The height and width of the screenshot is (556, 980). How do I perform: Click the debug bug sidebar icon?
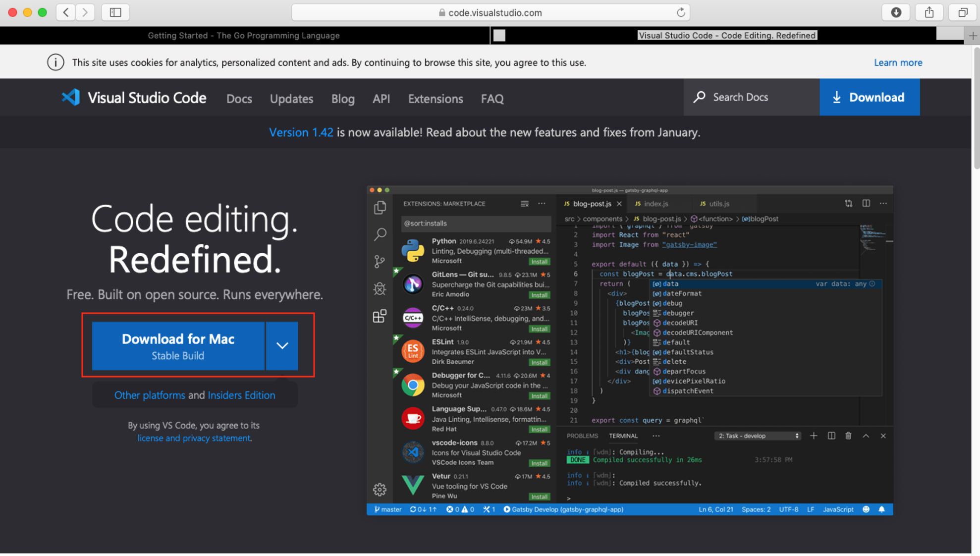coord(380,288)
